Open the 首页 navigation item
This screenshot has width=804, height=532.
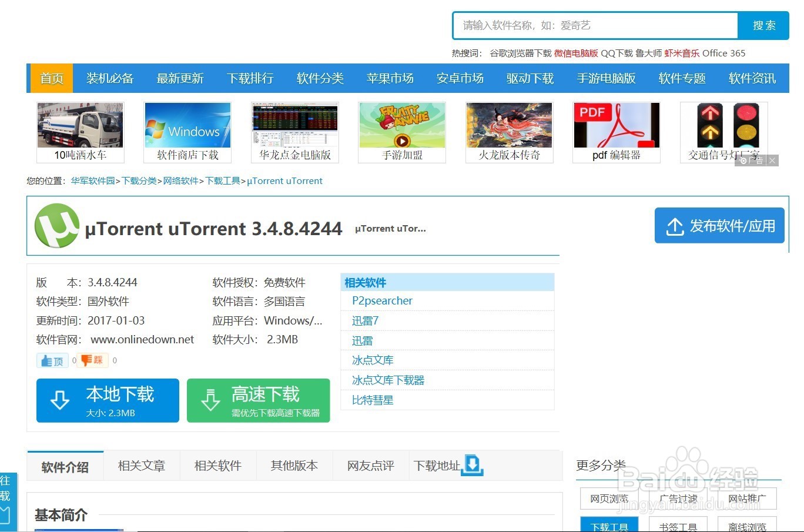click(51, 78)
